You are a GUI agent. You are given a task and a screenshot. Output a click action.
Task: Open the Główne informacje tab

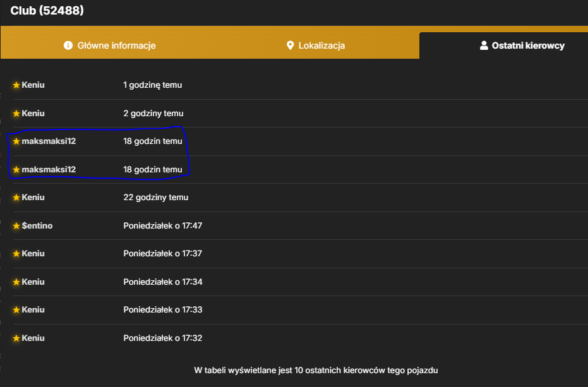tap(109, 45)
